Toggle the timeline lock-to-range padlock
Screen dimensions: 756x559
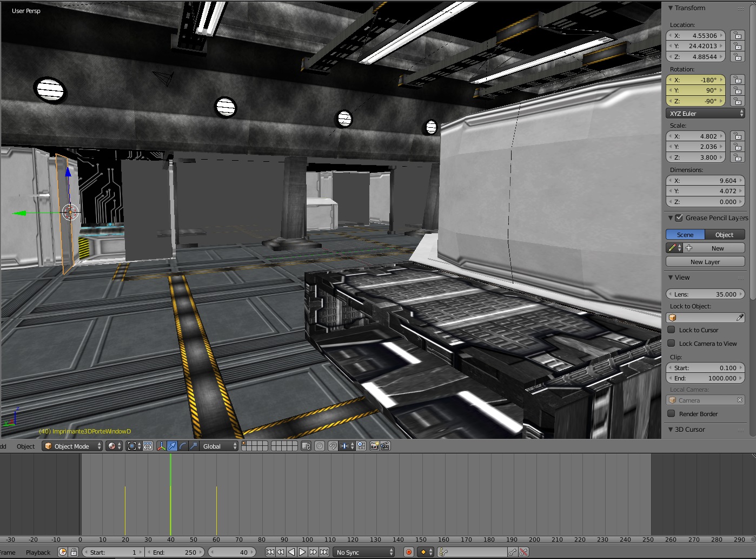click(74, 552)
